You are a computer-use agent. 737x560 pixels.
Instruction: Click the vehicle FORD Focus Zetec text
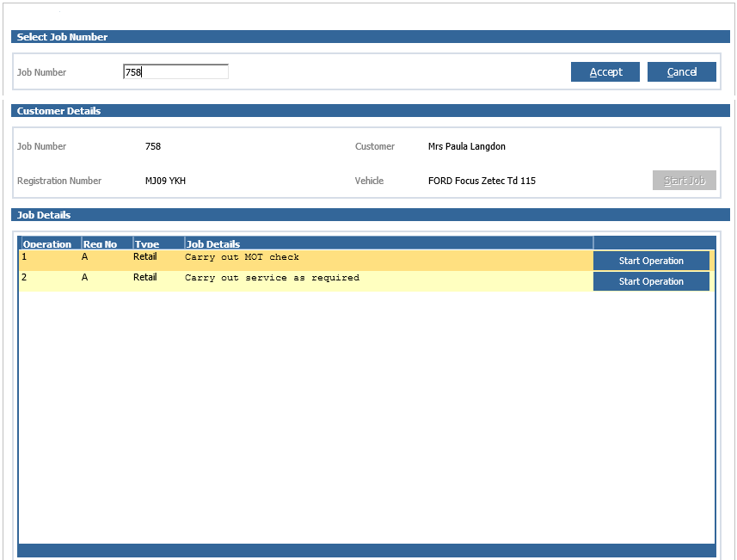click(482, 181)
